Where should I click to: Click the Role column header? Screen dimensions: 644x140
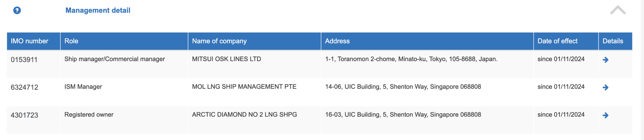71,41
